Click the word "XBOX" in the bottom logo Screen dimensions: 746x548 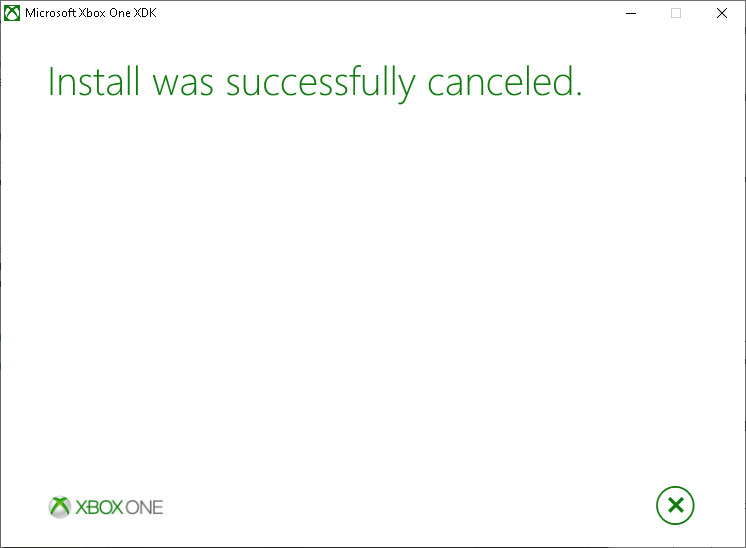[100, 507]
